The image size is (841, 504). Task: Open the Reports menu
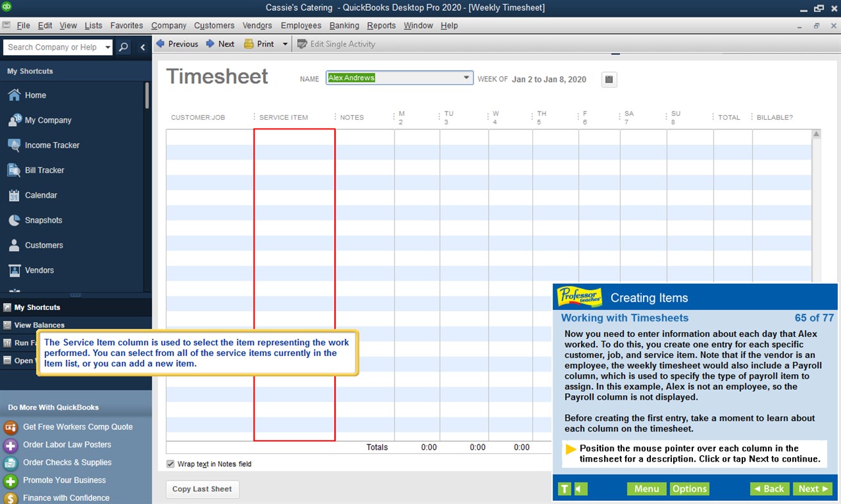click(x=381, y=26)
